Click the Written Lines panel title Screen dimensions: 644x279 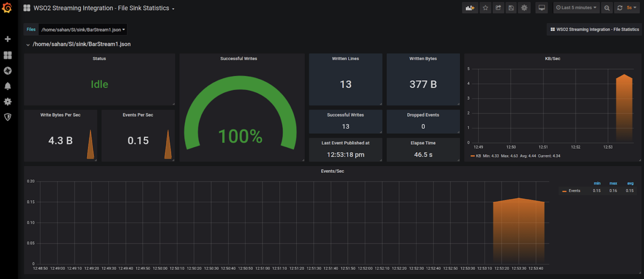tap(345, 59)
